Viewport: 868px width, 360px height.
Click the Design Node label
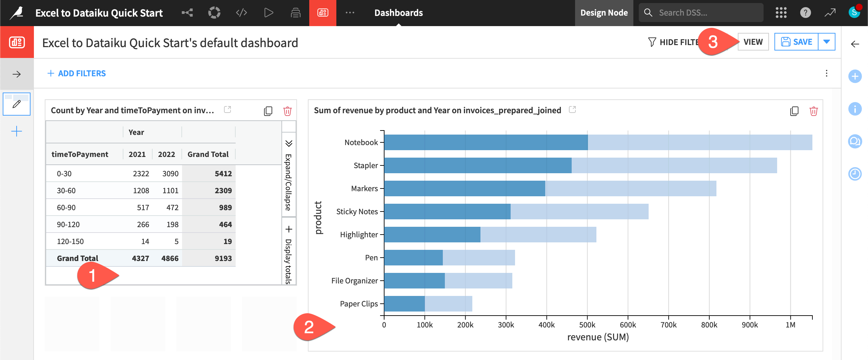point(604,13)
